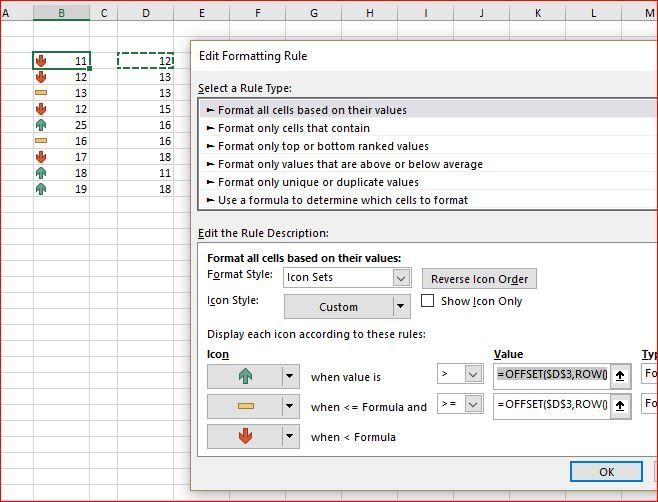Click the first OFFSET formula Value field
The width and height of the screenshot is (658, 502).
[x=552, y=374]
